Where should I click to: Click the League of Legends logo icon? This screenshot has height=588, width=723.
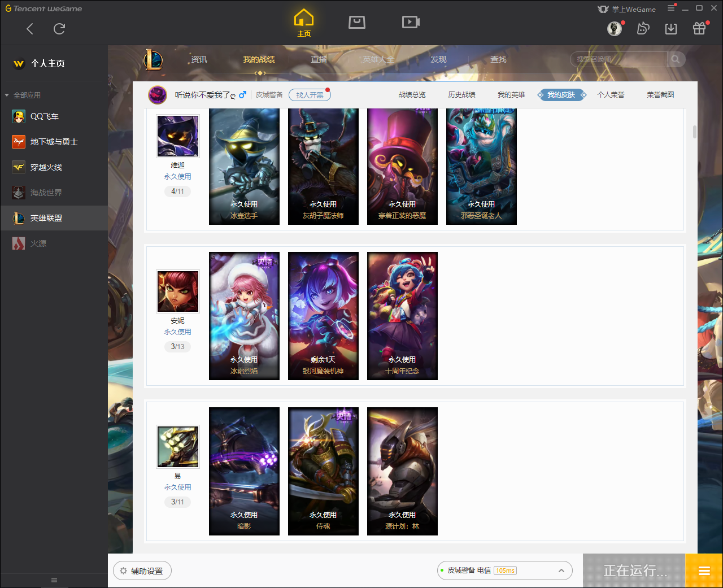coord(153,59)
